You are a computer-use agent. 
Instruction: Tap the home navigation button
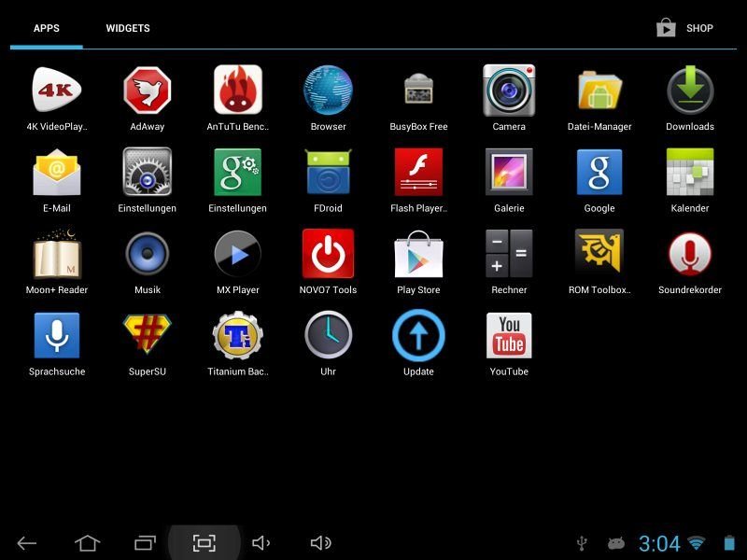tap(87, 543)
